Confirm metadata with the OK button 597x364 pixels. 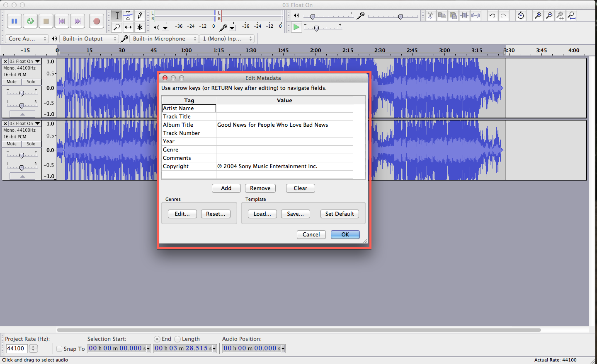pyautogui.click(x=345, y=234)
